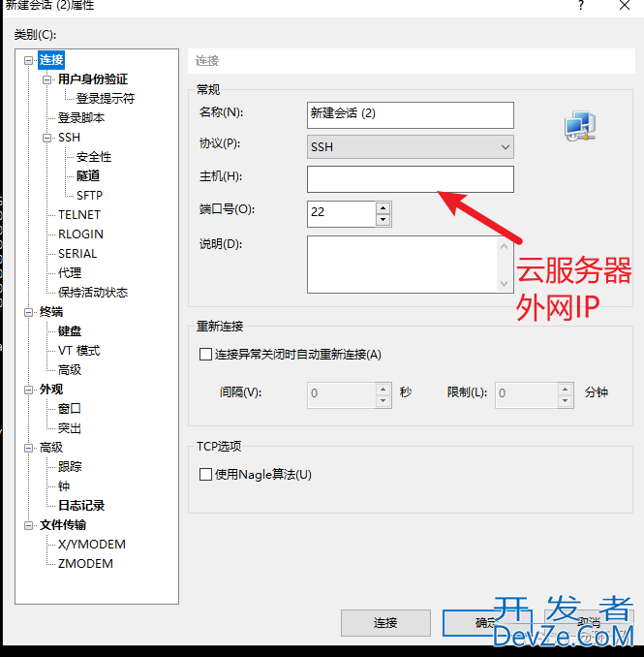Select 跟踪 in the tree

point(70,467)
